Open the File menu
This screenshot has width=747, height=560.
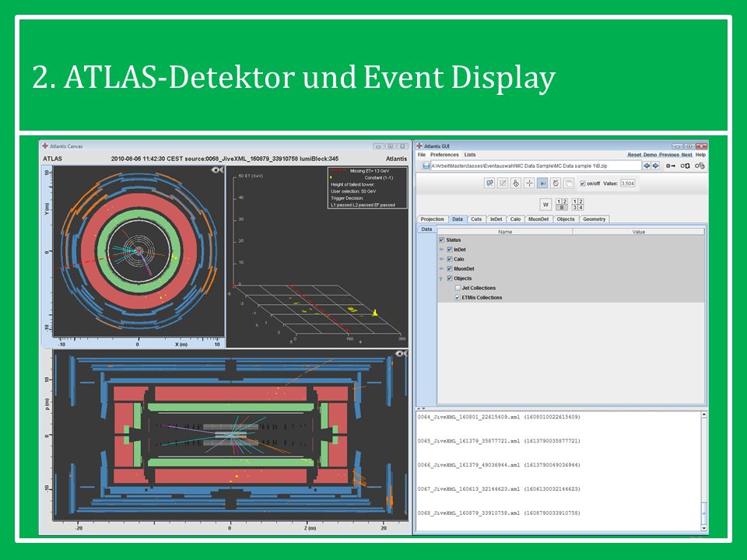[x=422, y=155]
